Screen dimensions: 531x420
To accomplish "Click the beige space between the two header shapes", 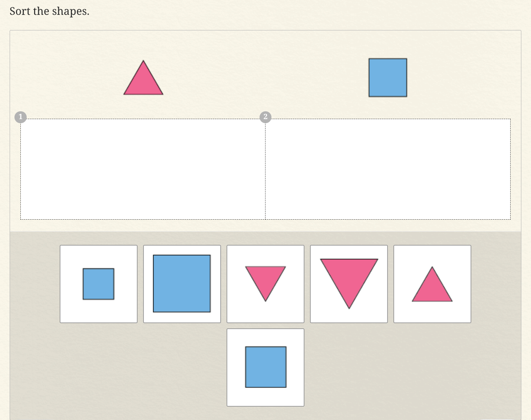I will coord(265,78).
